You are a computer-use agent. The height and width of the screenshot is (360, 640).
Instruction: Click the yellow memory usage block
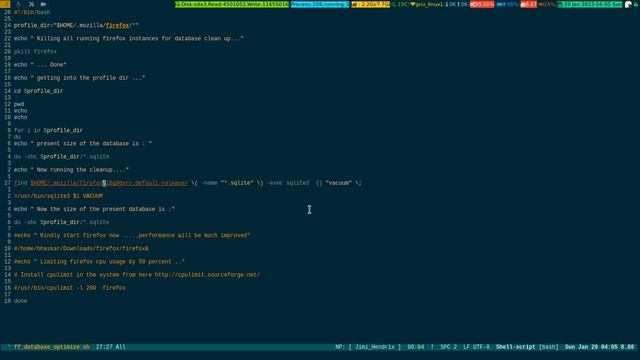point(371,4)
